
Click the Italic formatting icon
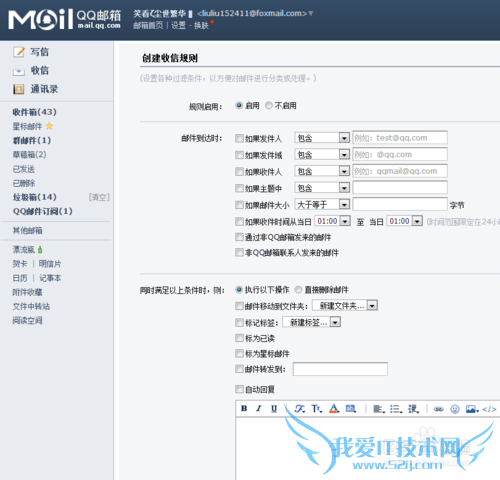click(259, 408)
